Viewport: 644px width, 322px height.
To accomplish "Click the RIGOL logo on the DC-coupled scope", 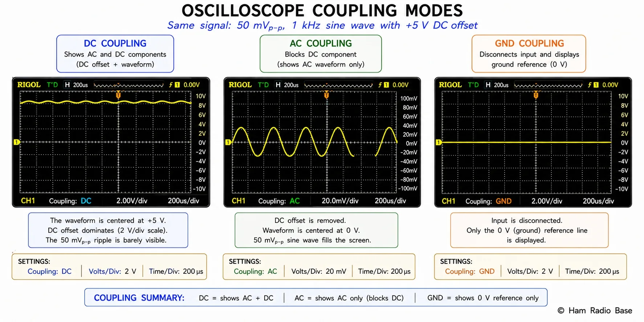I will [29, 85].
